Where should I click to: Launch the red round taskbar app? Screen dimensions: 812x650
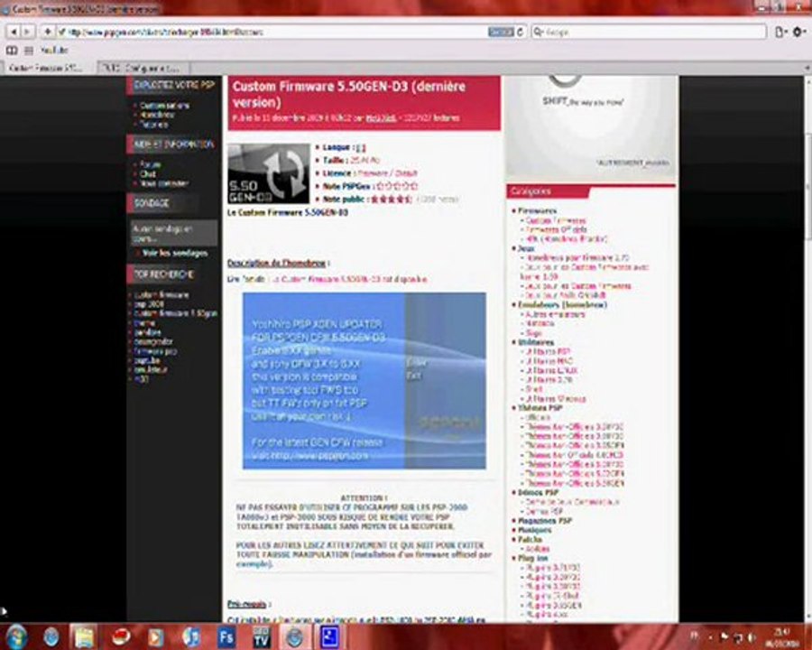tap(121, 637)
